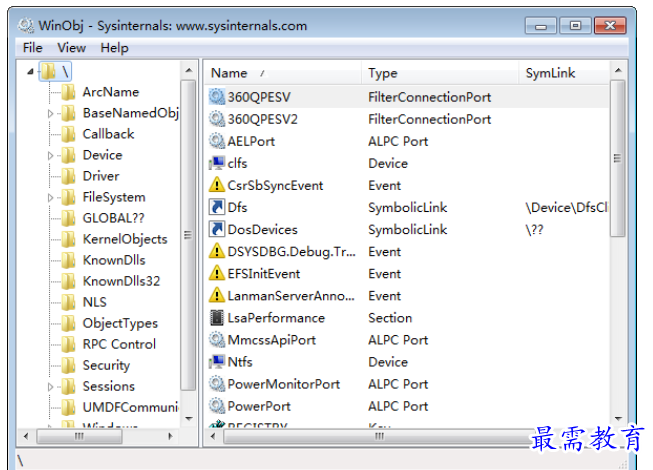Screen dimensions: 653x470
Task: Click tree pane vertical scrollbar thumb
Action: tap(188, 235)
